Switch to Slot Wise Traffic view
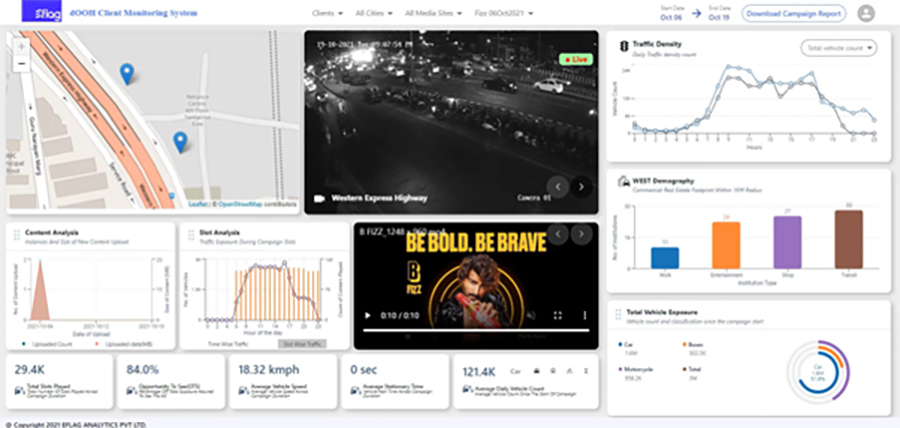900x428 pixels. (x=302, y=344)
